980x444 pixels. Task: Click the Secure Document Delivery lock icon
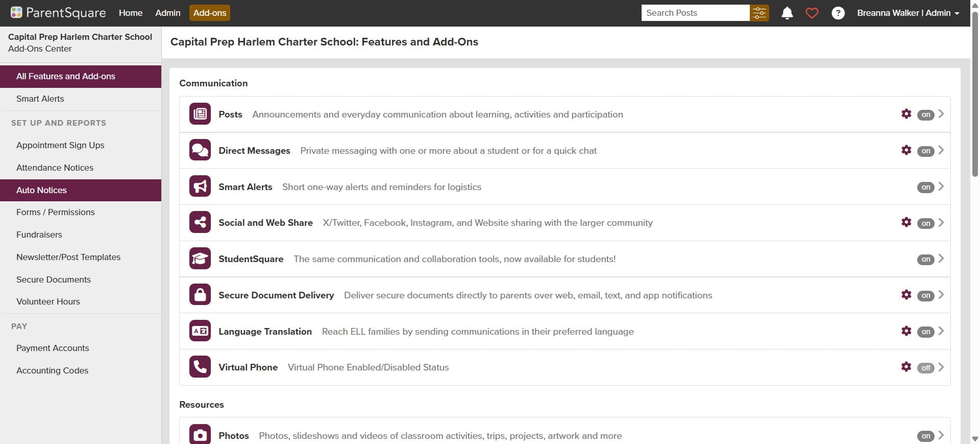click(200, 295)
